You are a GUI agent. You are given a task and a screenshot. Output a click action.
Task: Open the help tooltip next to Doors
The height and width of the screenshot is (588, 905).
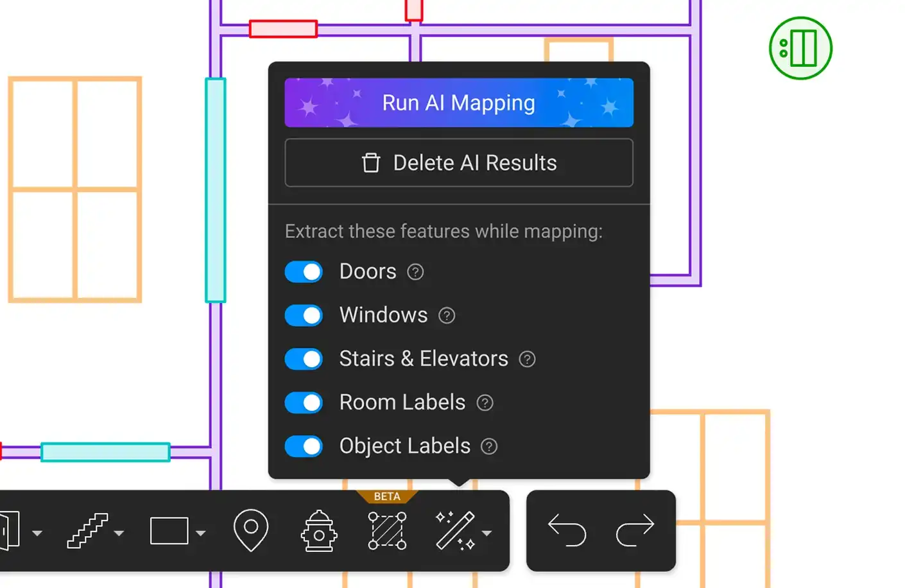pyautogui.click(x=415, y=272)
